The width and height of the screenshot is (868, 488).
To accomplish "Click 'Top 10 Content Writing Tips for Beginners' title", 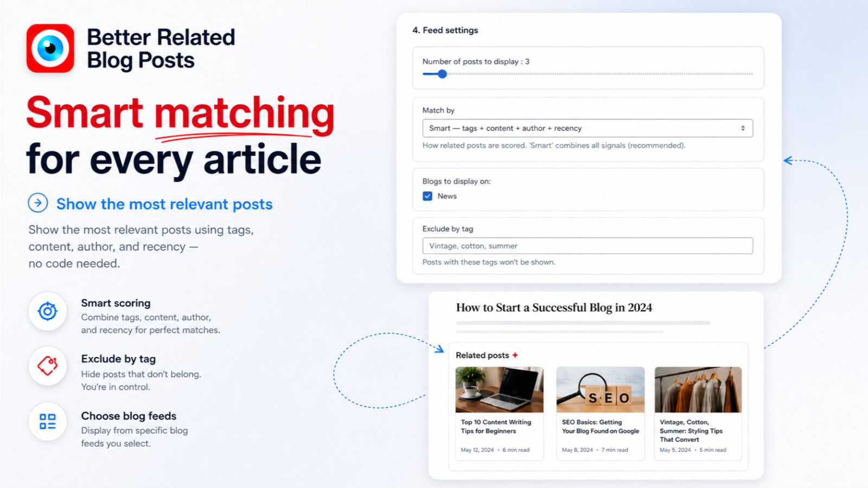I will click(x=496, y=427).
